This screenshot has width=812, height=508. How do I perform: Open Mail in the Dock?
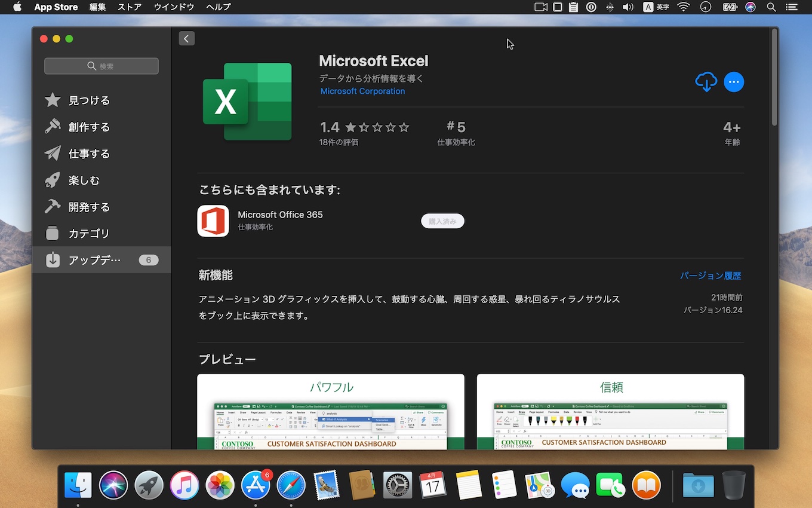326,485
